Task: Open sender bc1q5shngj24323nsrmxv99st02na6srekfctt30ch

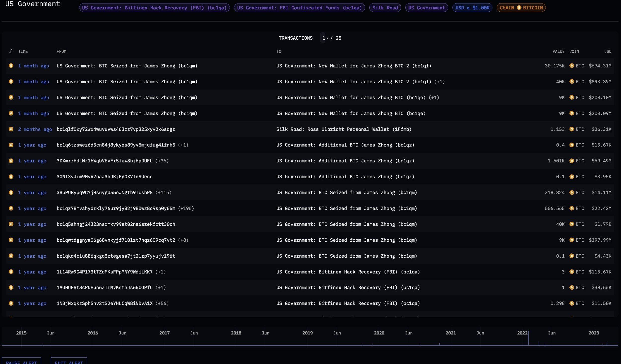Action: point(116,224)
